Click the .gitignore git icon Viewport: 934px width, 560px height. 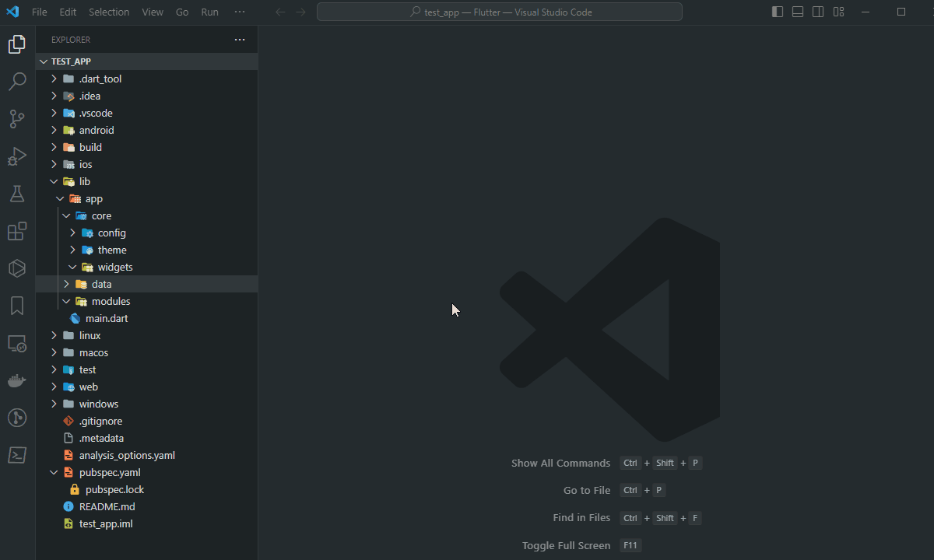(68, 421)
